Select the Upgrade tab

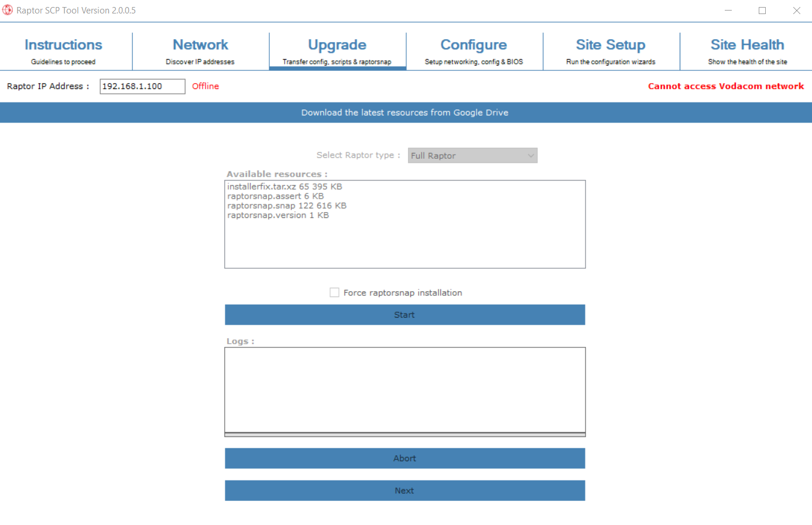(x=337, y=50)
